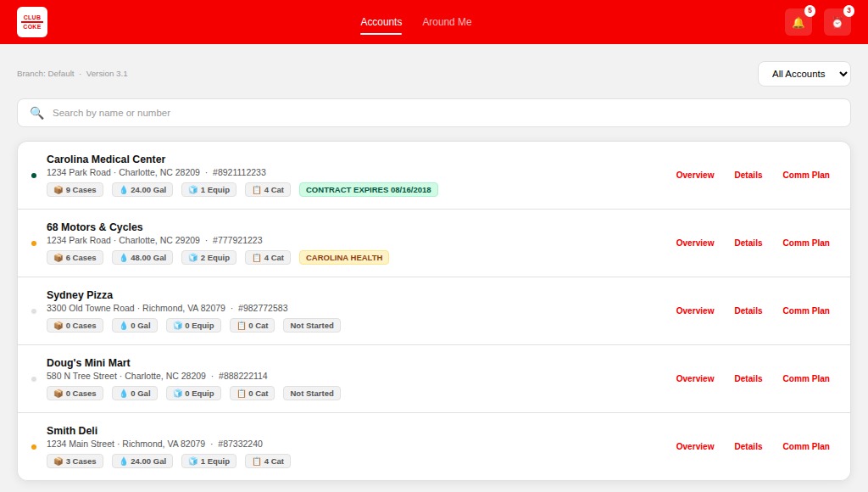The width and height of the screenshot is (868, 492).
Task: Open Comm Plan for Carolina Medical Center
Action: [806, 175]
